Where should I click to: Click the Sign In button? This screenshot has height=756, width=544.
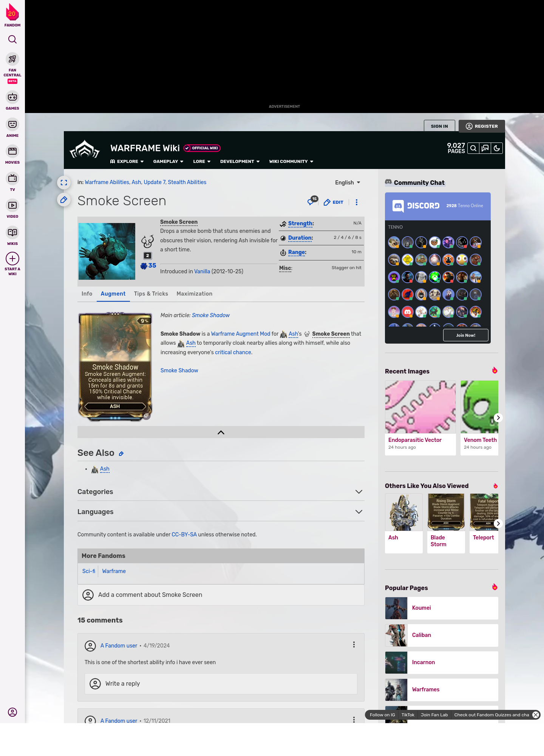439,126
